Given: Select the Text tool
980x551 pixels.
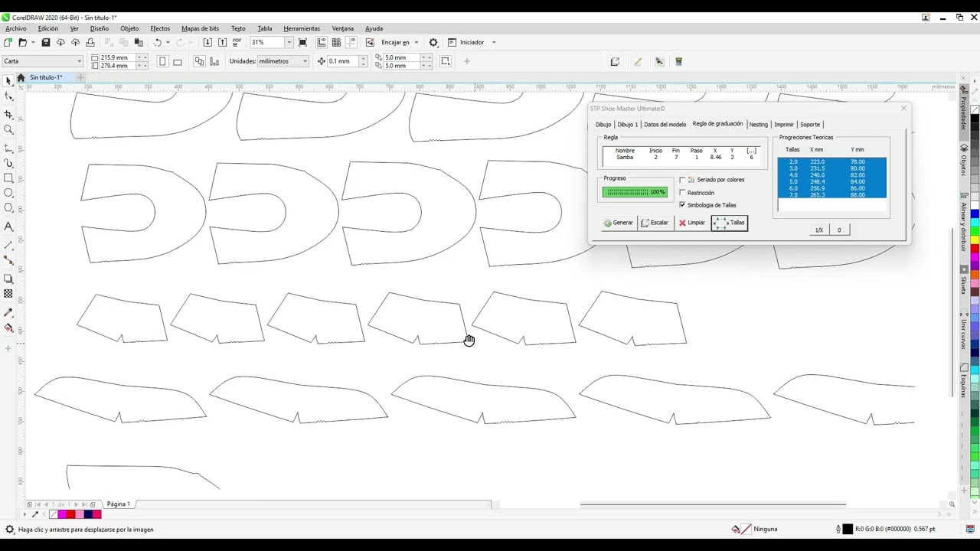Looking at the screenshot, I should [x=8, y=227].
